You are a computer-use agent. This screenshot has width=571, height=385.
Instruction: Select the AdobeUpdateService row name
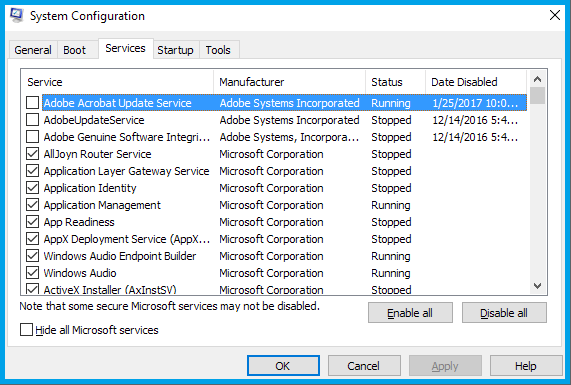(x=94, y=120)
